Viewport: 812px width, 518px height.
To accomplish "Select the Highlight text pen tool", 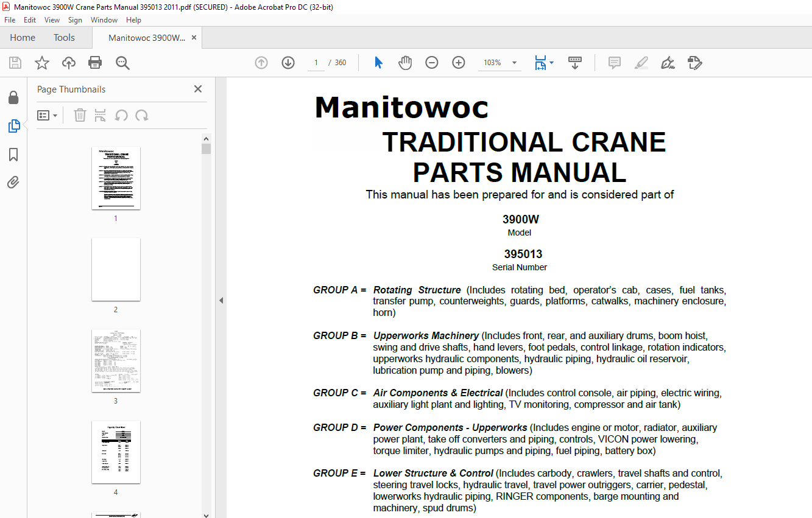I will tap(641, 63).
